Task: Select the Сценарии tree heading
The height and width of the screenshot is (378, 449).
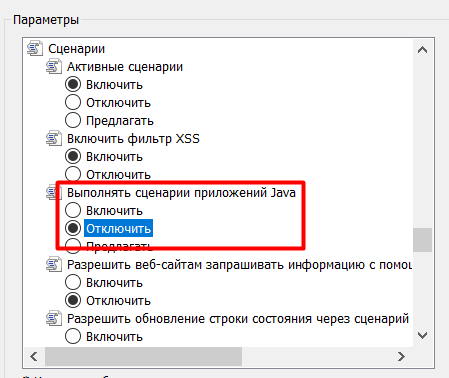Action: click(76, 49)
